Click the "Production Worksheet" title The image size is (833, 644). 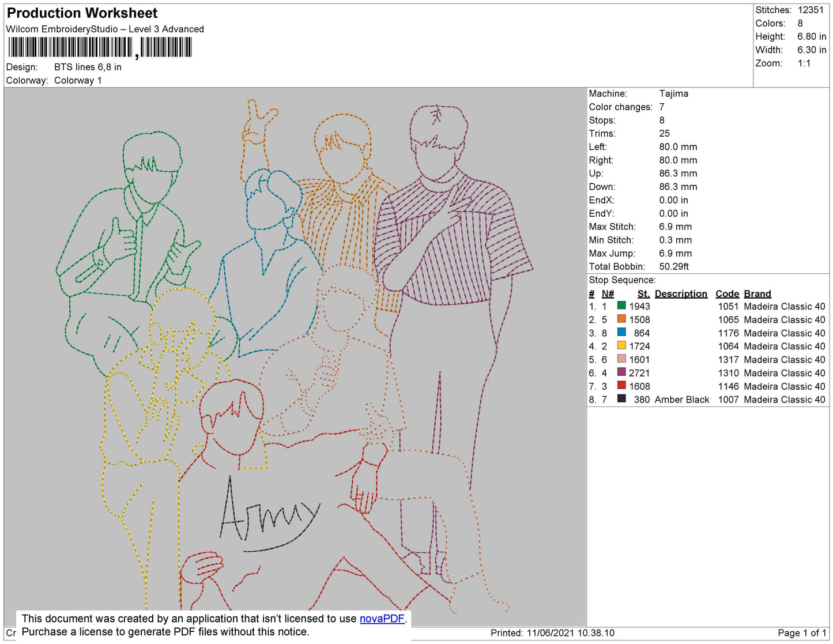point(82,13)
